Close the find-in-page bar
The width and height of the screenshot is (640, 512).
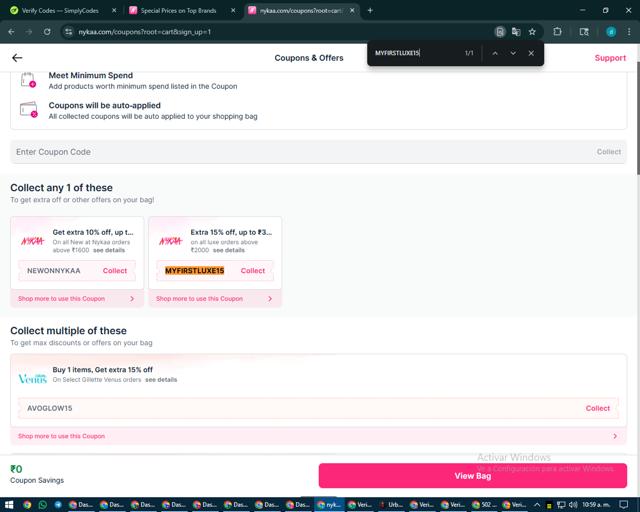pyautogui.click(x=531, y=53)
